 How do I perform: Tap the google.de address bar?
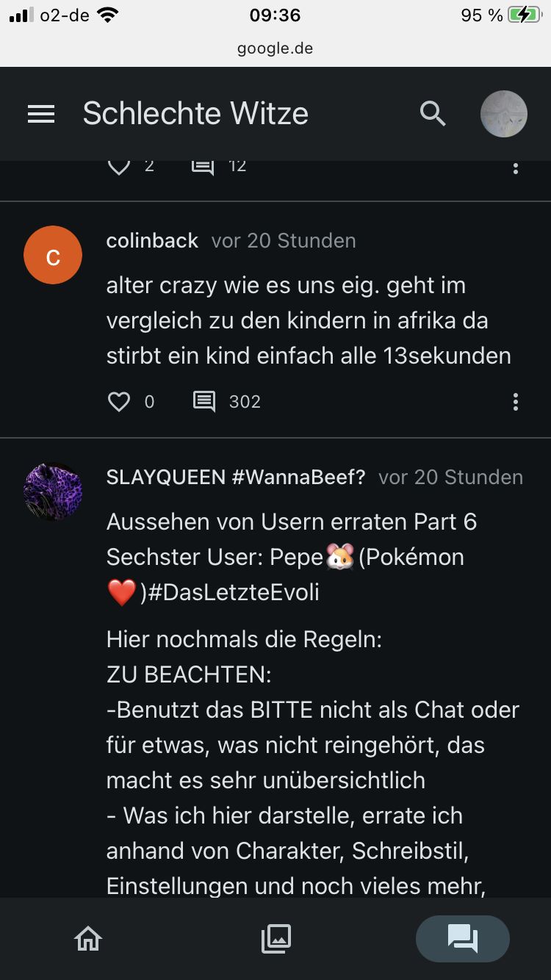[x=275, y=48]
